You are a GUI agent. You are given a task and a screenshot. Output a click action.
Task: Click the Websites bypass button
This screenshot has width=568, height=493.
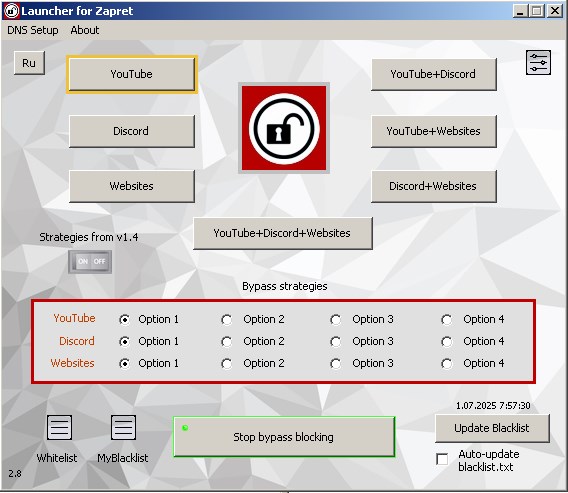(132, 186)
